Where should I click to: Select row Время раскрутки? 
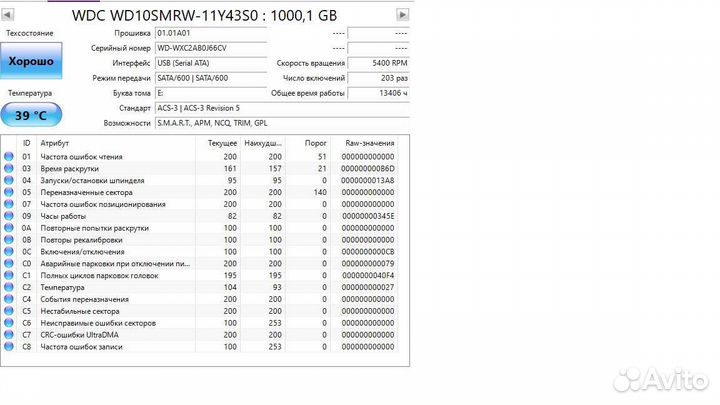(200, 169)
